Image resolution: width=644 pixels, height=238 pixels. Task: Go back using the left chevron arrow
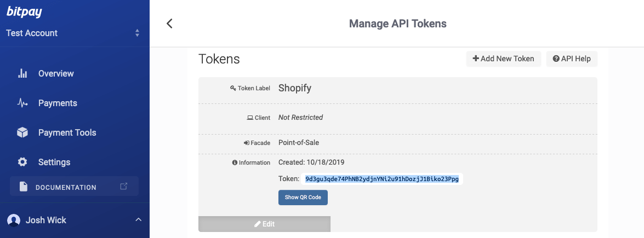[x=169, y=24]
